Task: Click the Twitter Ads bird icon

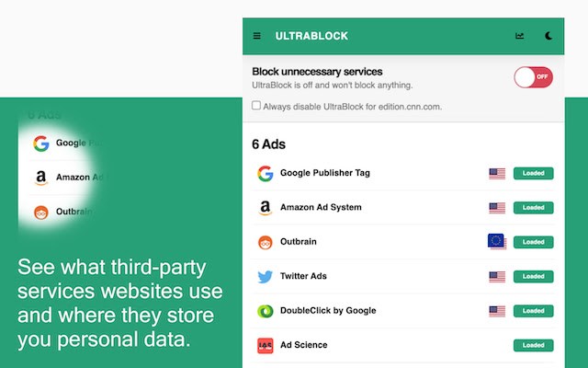Action: pyautogui.click(x=266, y=277)
